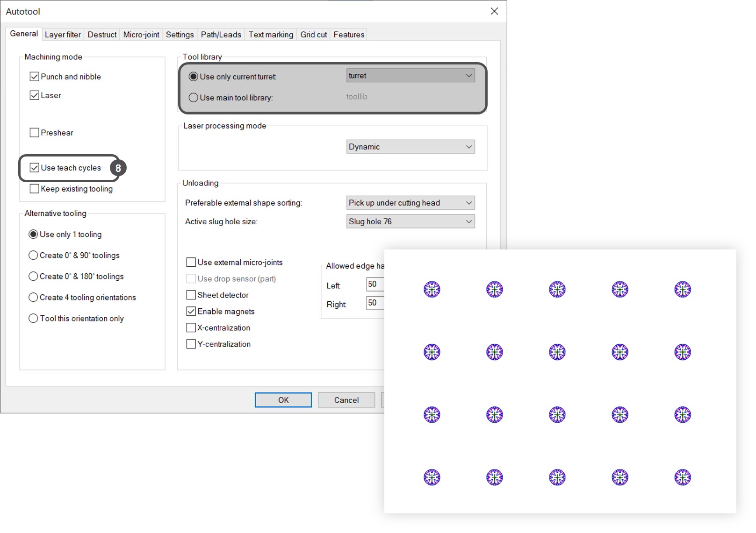Click the numbered callout badge 8

pyautogui.click(x=118, y=168)
